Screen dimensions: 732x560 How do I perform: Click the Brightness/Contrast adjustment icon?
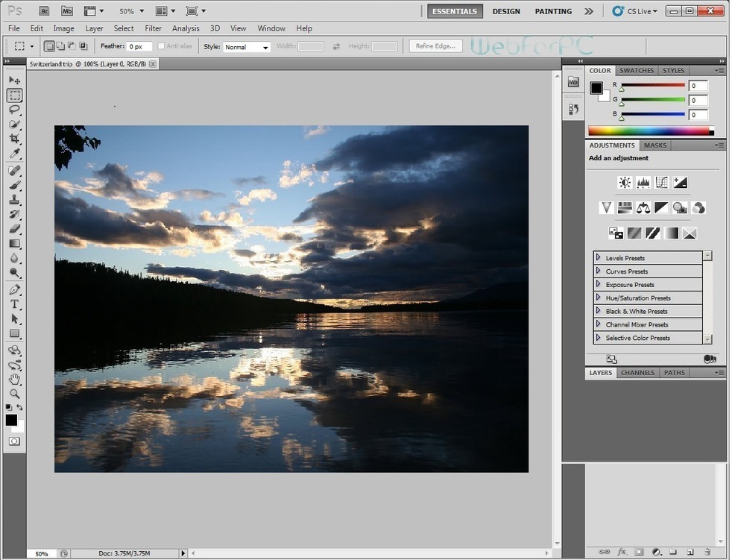625,183
